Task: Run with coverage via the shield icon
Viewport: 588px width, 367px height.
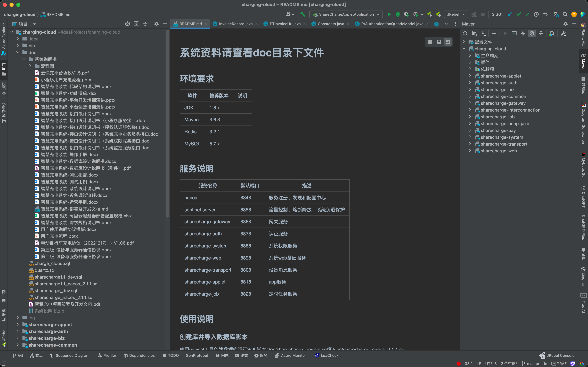Action: pos(406,14)
